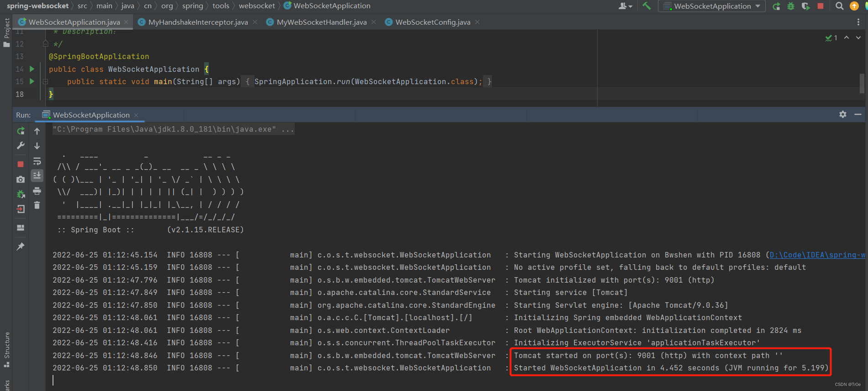This screenshot has height=391, width=868.
Task: Pin the Run tab with the pin icon
Action: [21, 246]
